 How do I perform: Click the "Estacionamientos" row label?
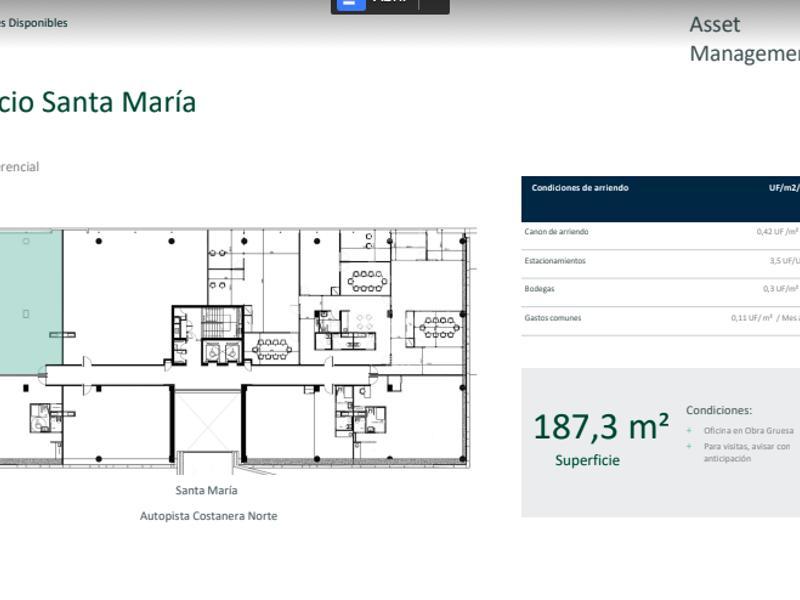[555, 261]
